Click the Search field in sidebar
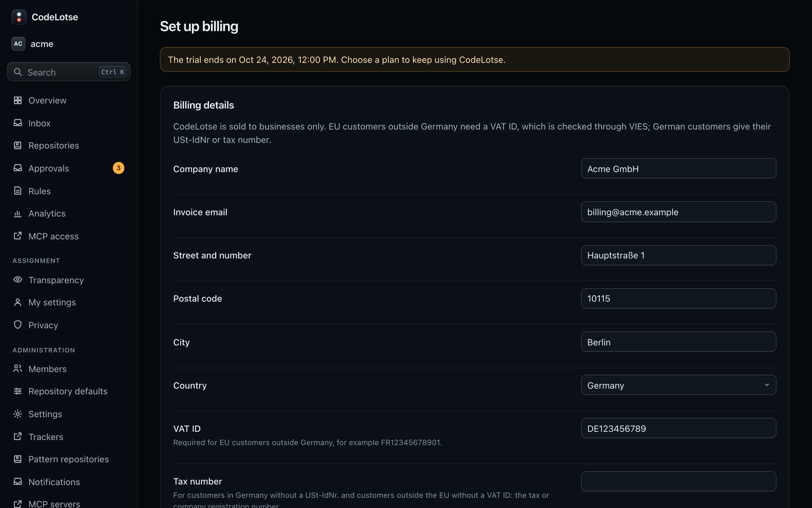 click(x=69, y=72)
